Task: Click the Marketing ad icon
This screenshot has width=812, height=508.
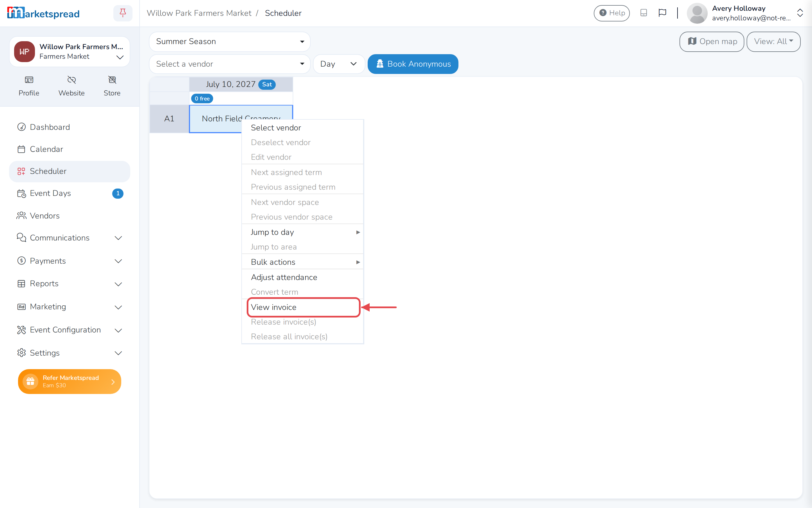Action: click(21, 307)
